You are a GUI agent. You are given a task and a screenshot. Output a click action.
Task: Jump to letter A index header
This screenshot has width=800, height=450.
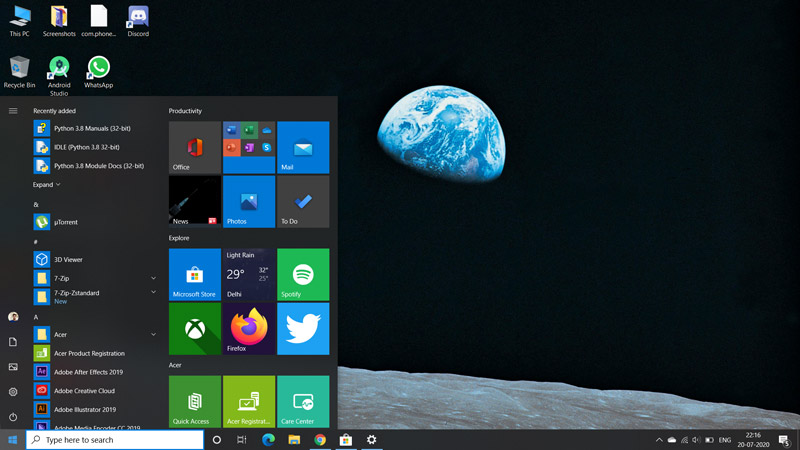tap(36, 317)
